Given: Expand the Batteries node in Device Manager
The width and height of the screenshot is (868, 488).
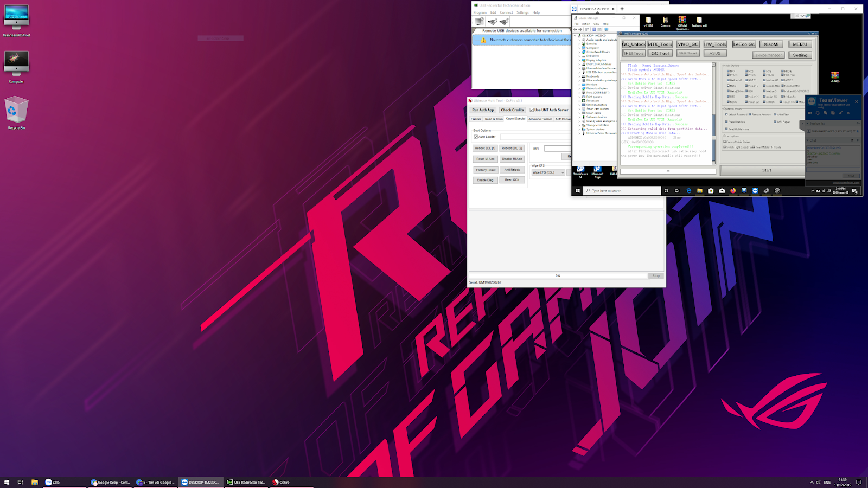Looking at the screenshot, I should click(x=579, y=44).
